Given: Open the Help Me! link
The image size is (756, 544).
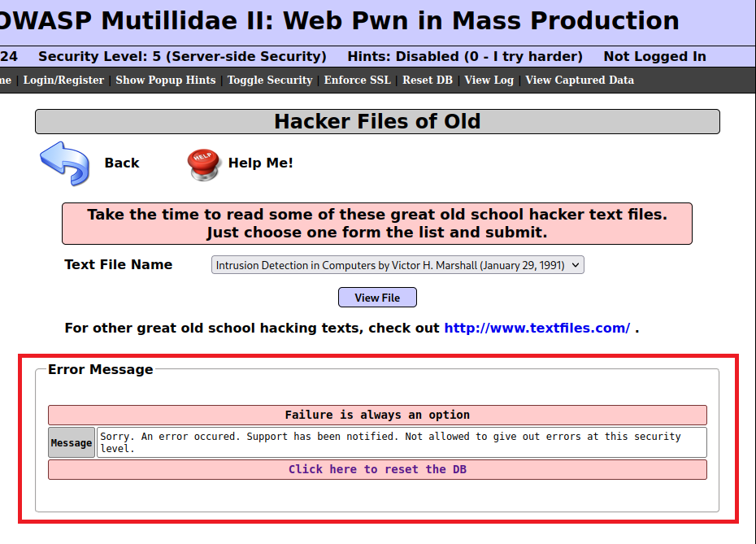Looking at the screenshot, I should pyautogui.click(x=260, y=163).
